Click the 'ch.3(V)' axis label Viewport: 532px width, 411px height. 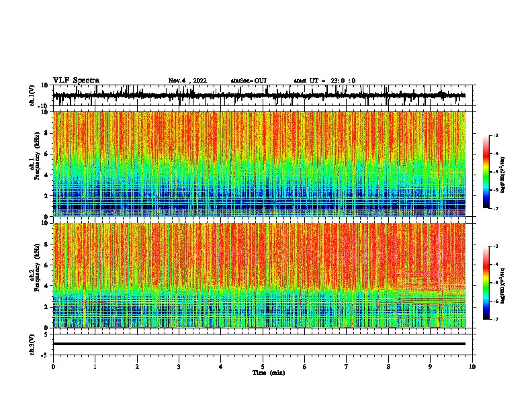pos(32,345)
